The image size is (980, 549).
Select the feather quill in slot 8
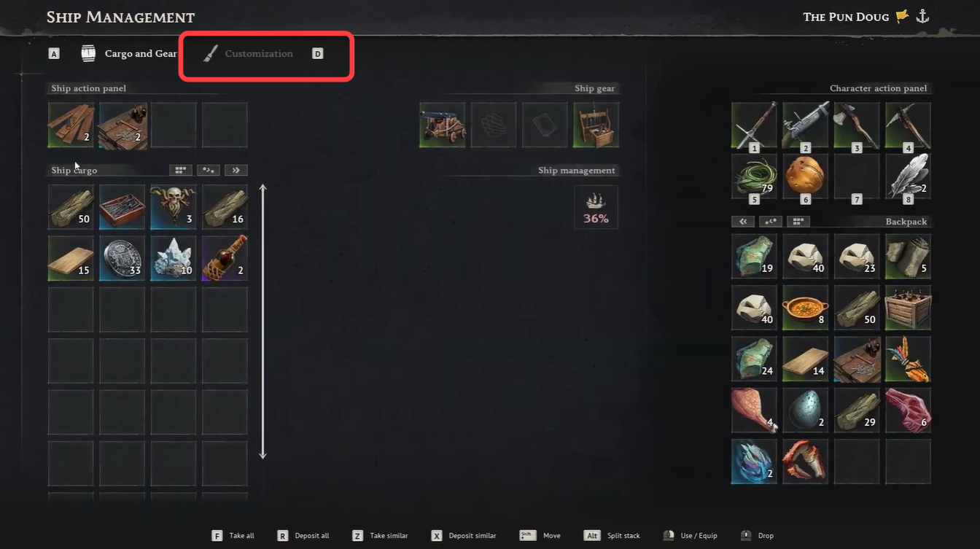(908, 176)
